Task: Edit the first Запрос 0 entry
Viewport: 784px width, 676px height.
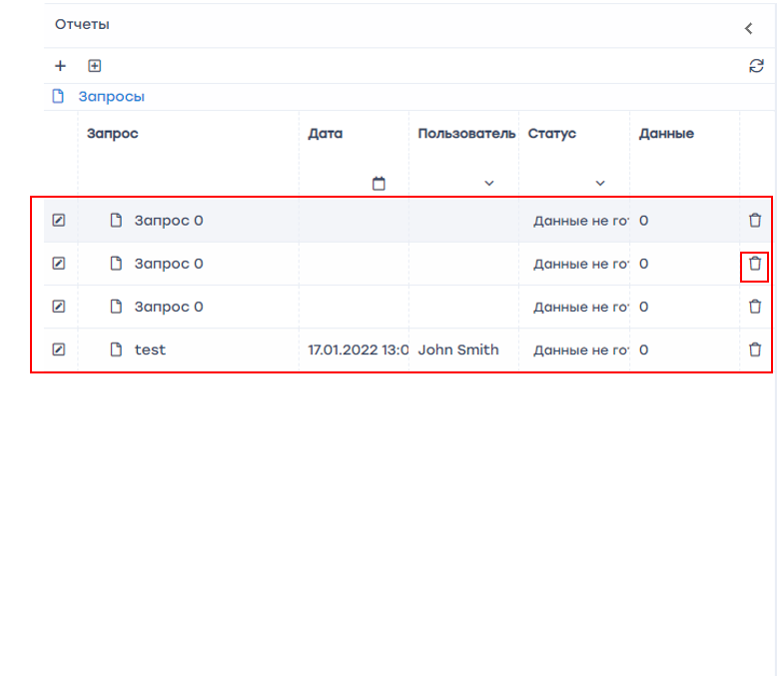Action: 59,221
